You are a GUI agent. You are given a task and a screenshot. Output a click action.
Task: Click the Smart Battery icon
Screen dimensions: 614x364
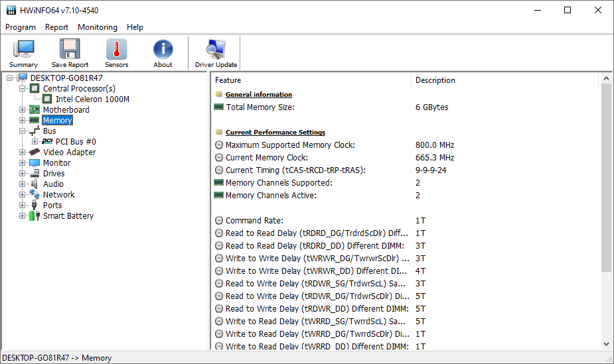(x=35, y=215)
